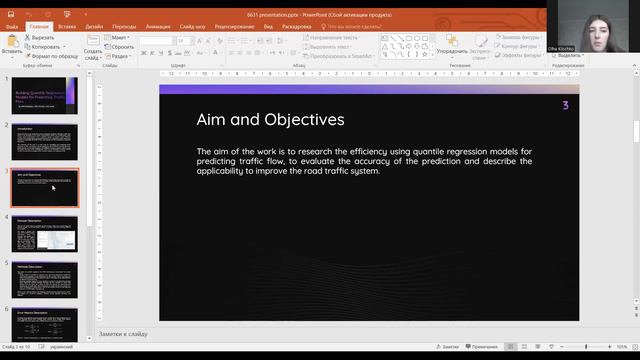Start slideshow from the quick access toolbar
640x360 pixels.
point(67,14)
